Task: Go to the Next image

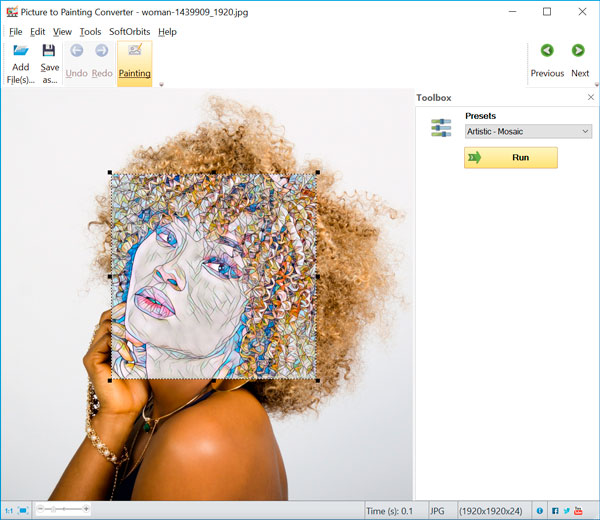Action: [x=580, y=61]
